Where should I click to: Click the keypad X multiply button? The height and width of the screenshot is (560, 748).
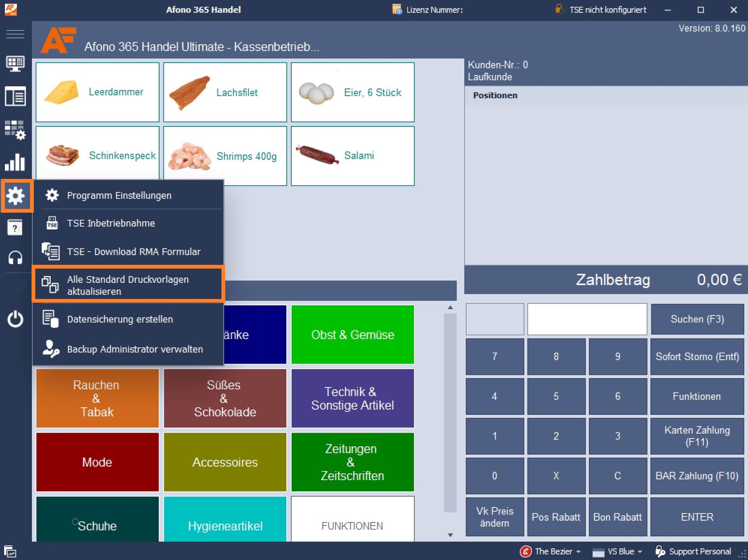point(556,475)
